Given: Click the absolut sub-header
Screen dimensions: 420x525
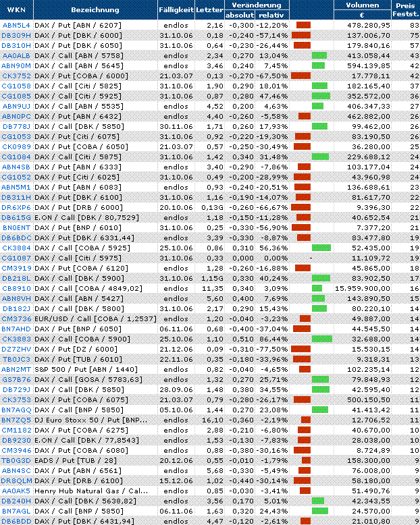Looking at the screenshot, I should pos(240,15).
